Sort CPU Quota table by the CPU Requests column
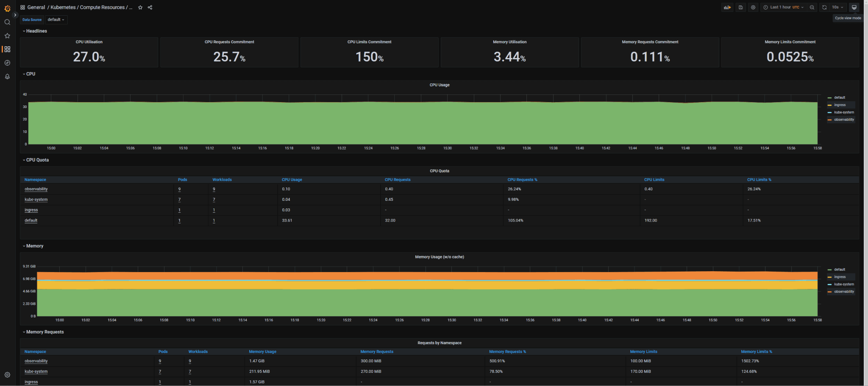Image resolution: width=868 pixels, height=386 pixels. pyautogui.click(x=398, y=180)
